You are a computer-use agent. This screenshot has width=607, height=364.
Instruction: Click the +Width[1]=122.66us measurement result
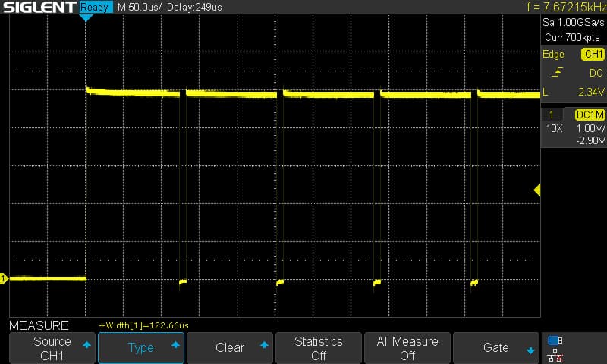(144, 325)
